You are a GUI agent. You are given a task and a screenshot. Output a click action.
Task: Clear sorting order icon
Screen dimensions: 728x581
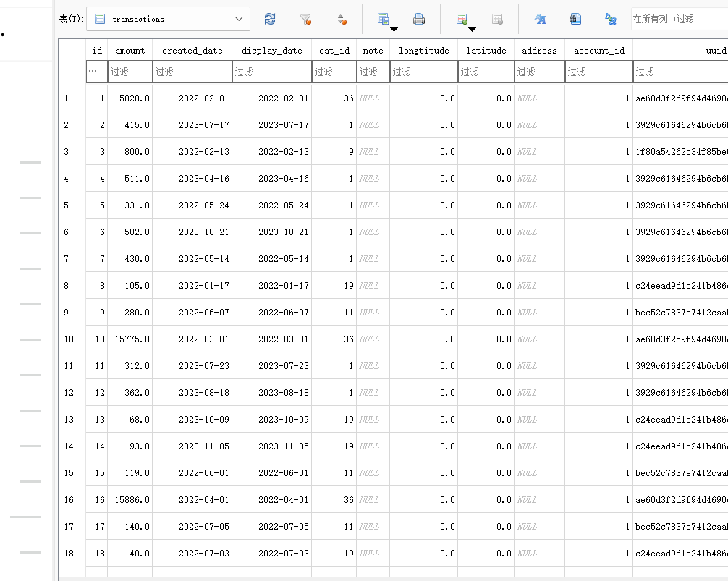(342, 19)
